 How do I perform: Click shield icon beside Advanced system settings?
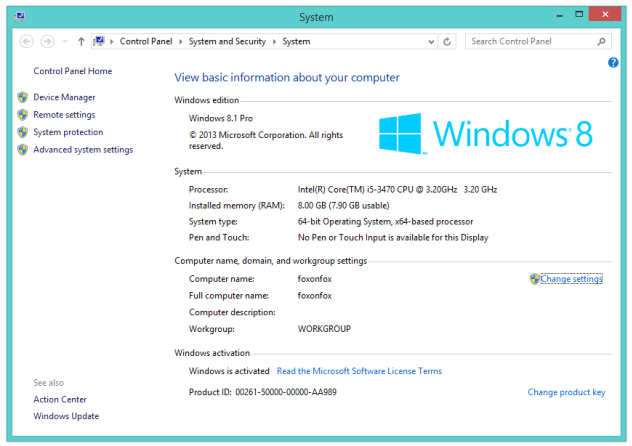click(x=23, y=150)
